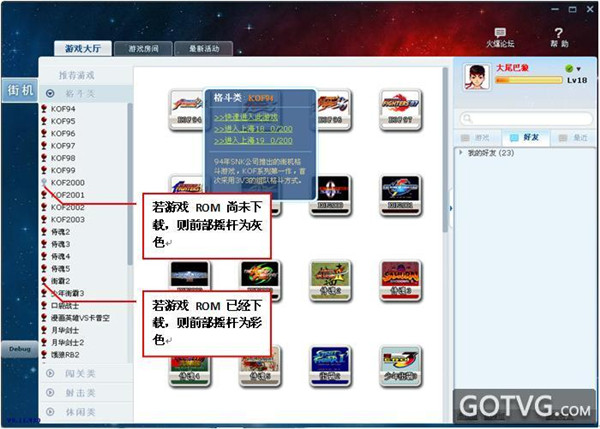Screen dimensions: 600x429
Task: Select KOF2000 in the game list
Action: click(x=68, y=183)
